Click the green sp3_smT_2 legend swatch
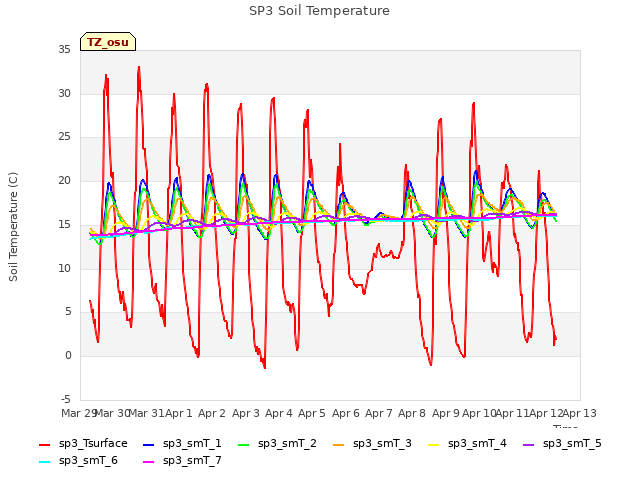Image resolution: width=640 pixels, height=480 pixels. click(244, 444)
